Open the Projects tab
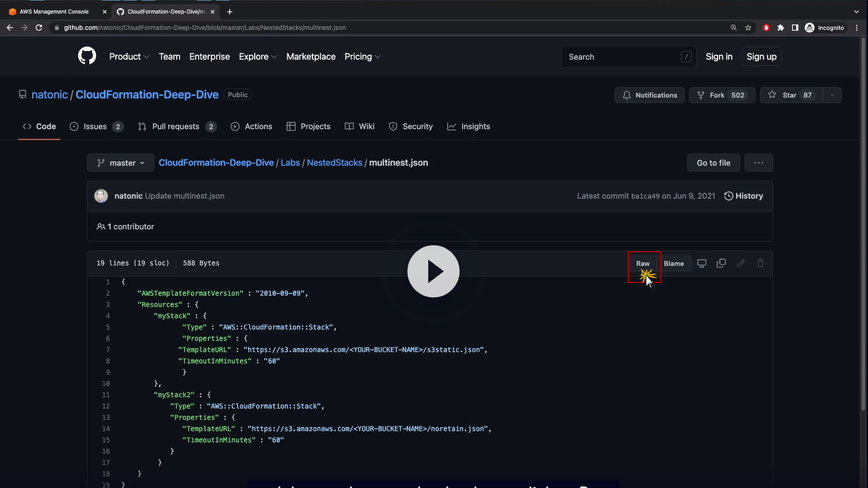 coord(308,126)
